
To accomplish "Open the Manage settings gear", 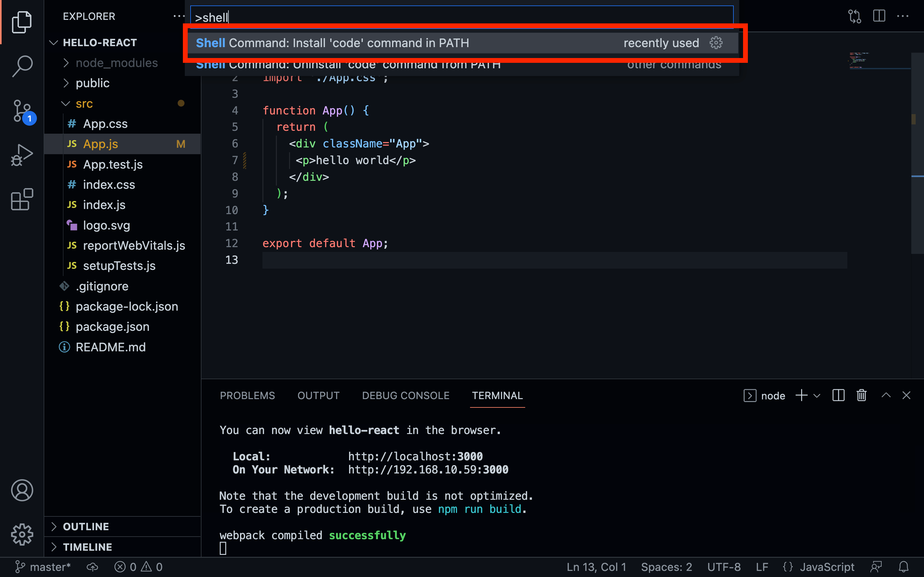I will tap(22, 534).
